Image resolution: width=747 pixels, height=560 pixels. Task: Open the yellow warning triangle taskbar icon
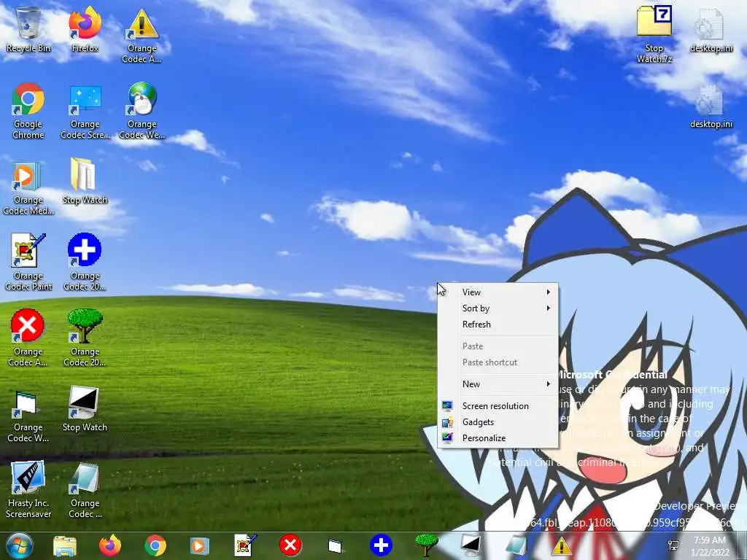[x=561, y=545]
